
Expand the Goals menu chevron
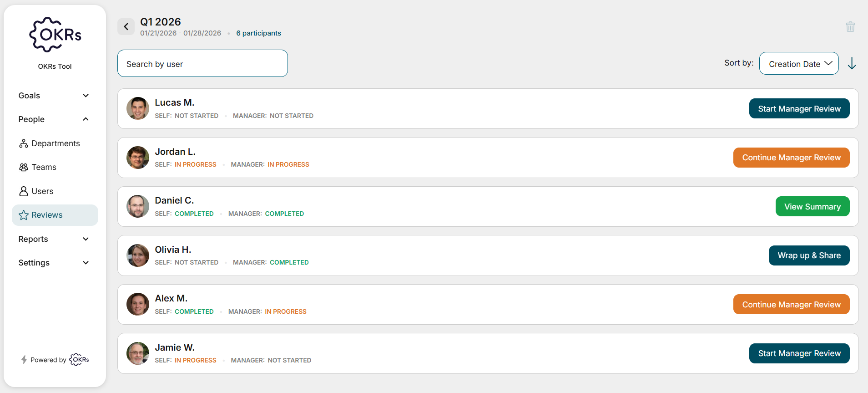[86, 96]
